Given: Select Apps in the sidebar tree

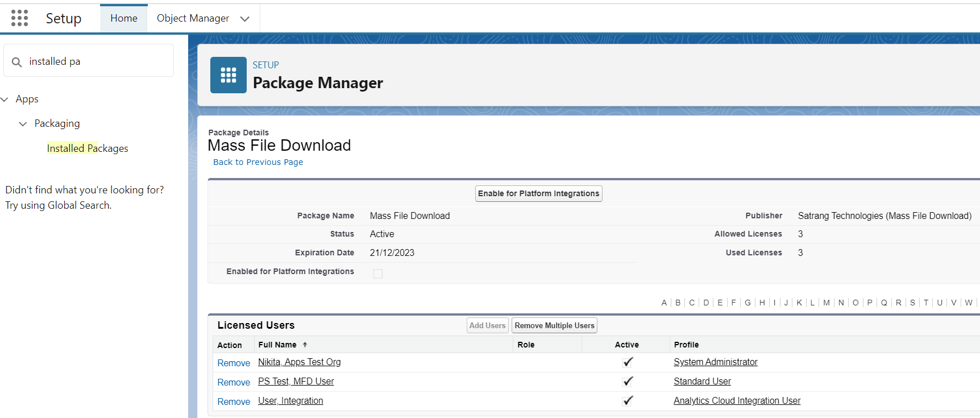Looking at the screenshot, I should click(x=27, y=99).
